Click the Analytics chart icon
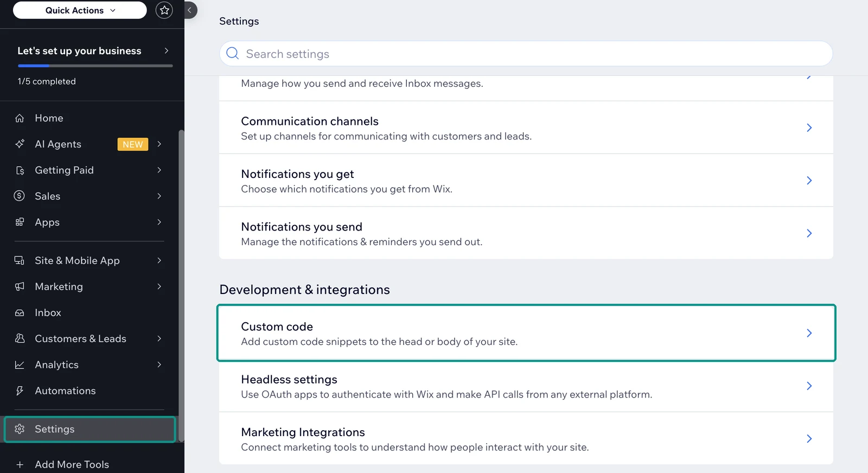868x473 pixels. pos(20,365)
